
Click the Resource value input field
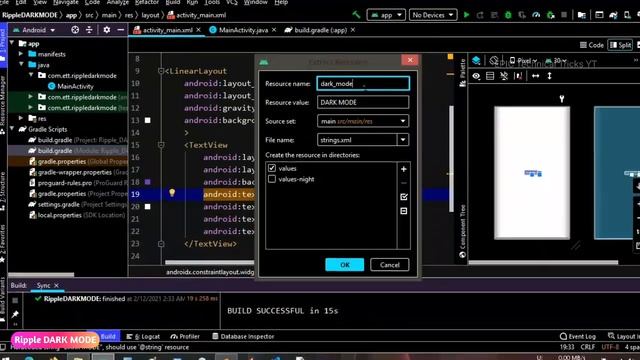click(x=363, y=102)
